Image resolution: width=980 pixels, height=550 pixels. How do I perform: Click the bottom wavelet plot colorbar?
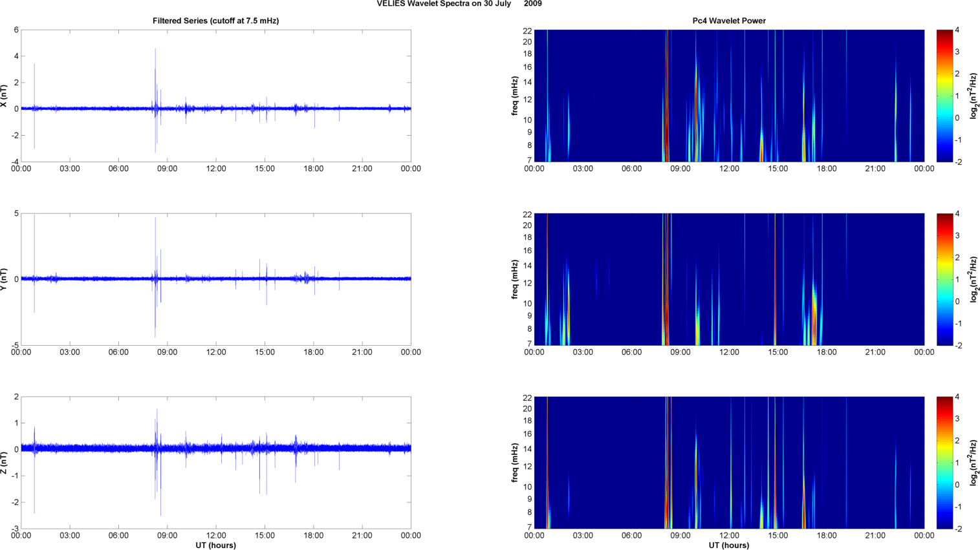click(x=944, y=463)
